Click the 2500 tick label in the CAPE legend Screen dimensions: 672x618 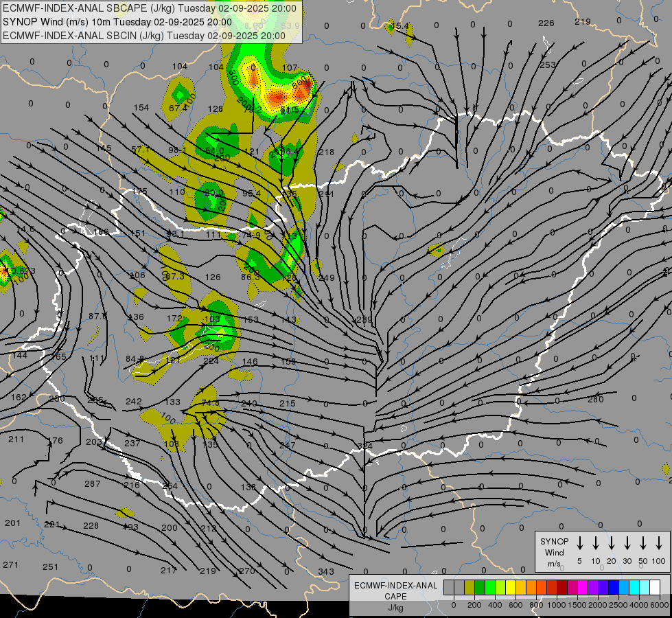[618, 605]
